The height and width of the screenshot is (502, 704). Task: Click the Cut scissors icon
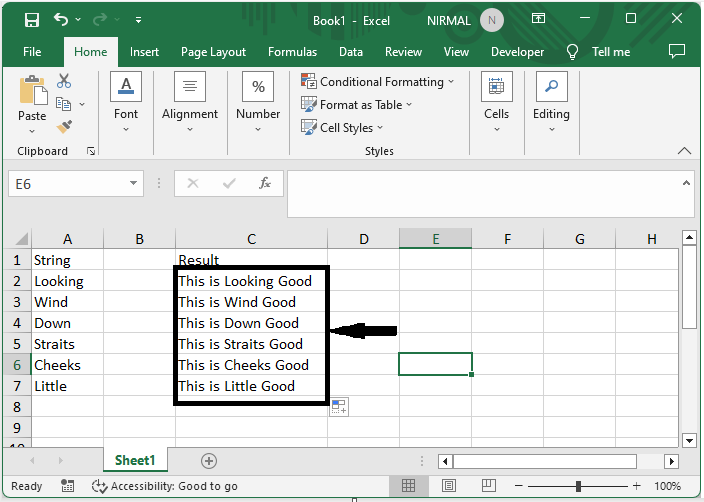64,81
